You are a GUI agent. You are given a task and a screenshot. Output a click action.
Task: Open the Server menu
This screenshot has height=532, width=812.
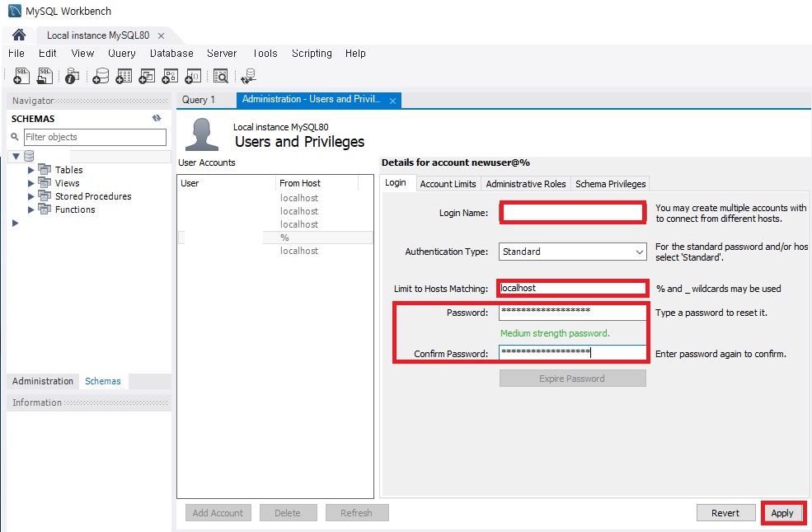pyautogui.click(x=222, y=54)
